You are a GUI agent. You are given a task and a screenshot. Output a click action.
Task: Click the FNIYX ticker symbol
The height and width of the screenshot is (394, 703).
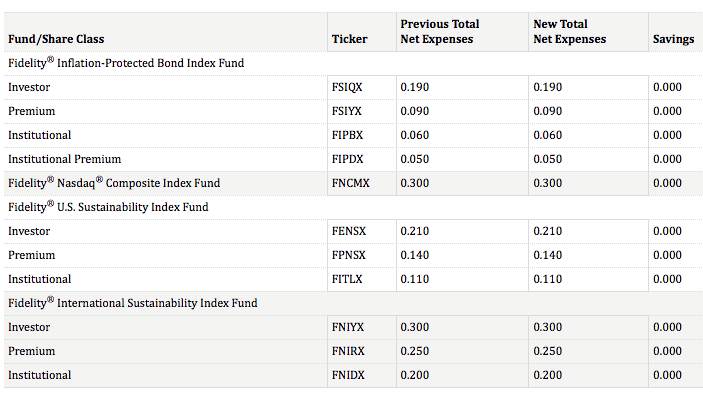coord(348,327)
